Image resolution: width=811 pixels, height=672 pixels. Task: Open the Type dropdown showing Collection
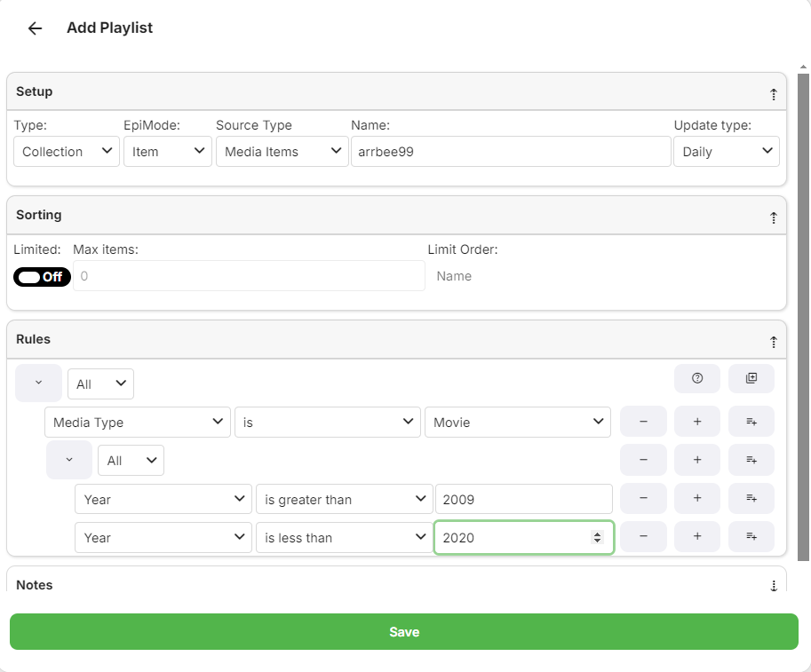(x=67, y=152)
